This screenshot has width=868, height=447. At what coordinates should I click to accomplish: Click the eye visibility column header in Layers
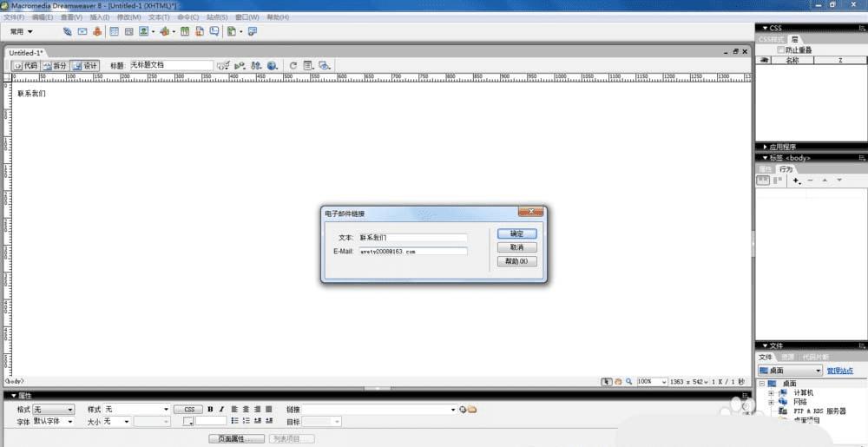764,60
